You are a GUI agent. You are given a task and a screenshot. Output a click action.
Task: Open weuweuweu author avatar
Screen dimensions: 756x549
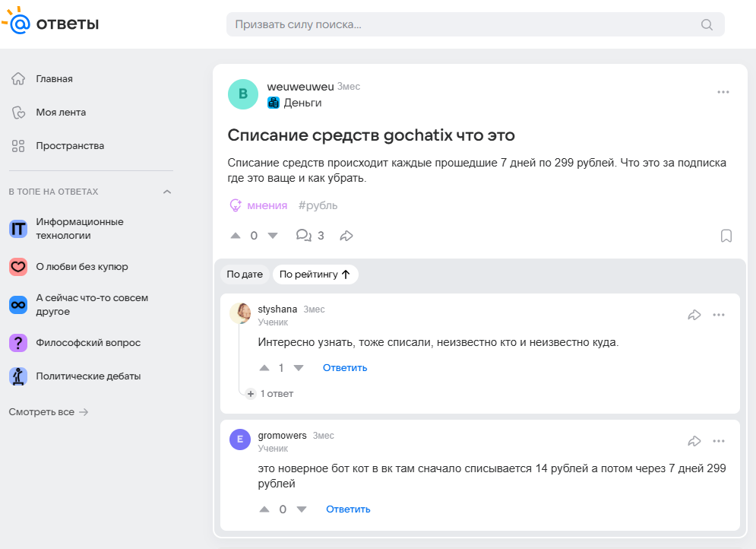[x=243, y=94]
